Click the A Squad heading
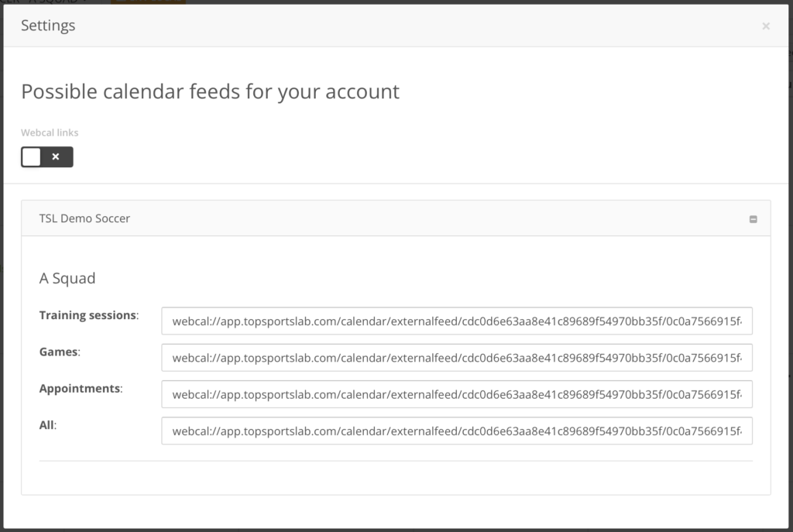This screenshot has height=532, width=793. pos(67,278)
